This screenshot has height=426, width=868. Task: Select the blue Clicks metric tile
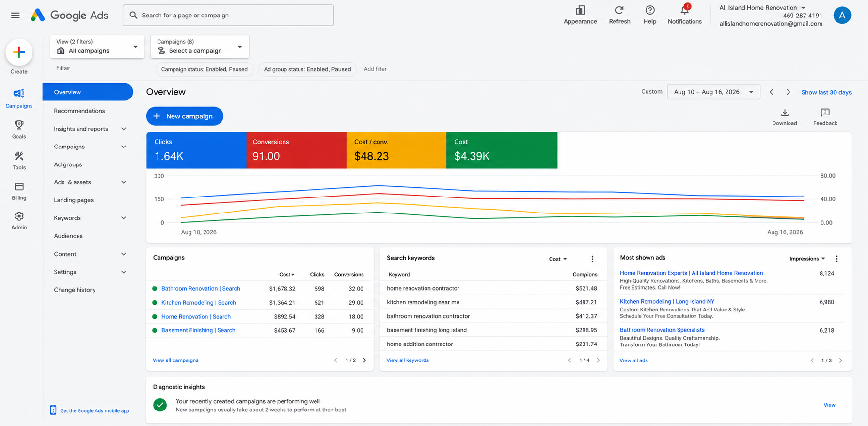(x=196, y=150)
